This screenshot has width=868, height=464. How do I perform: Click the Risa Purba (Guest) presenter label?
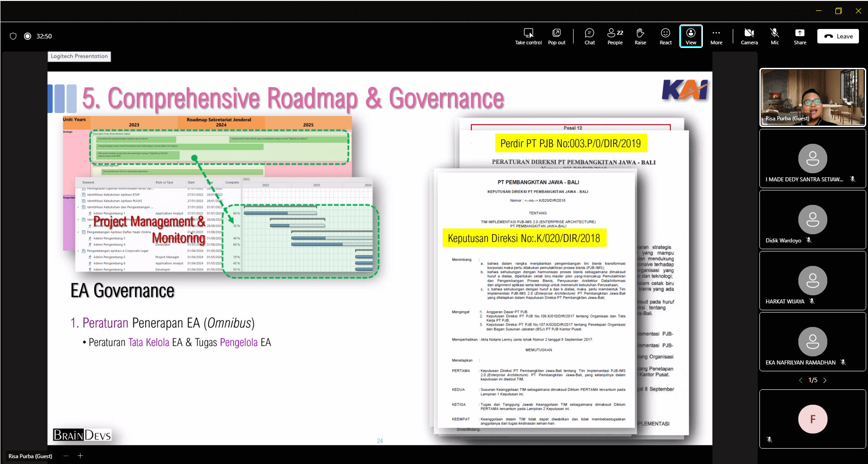point(30,456)
